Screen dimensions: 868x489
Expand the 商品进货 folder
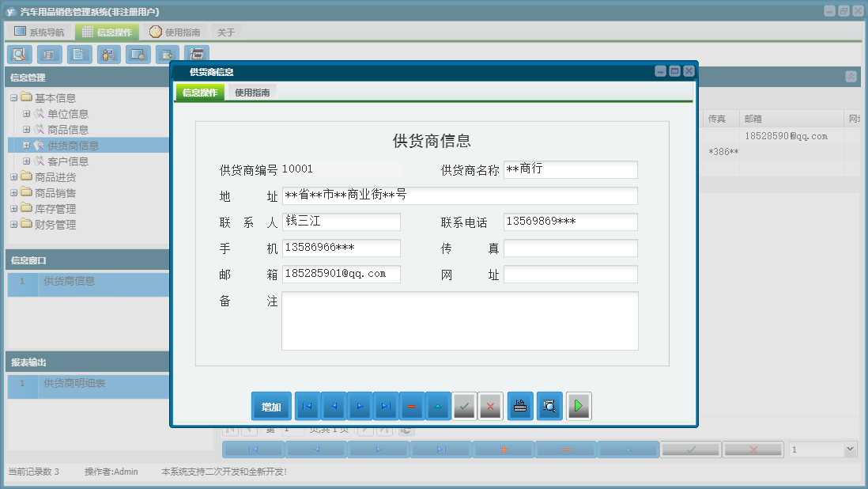pos(14,177)
